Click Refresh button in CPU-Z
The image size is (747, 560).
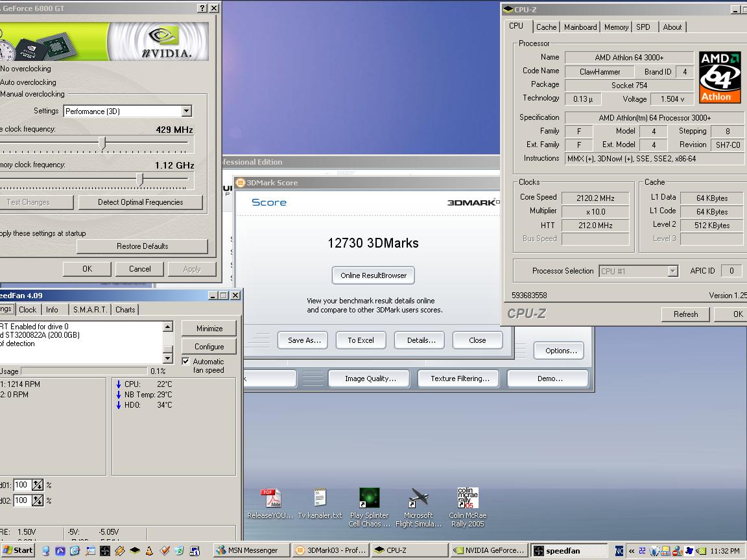685,314
